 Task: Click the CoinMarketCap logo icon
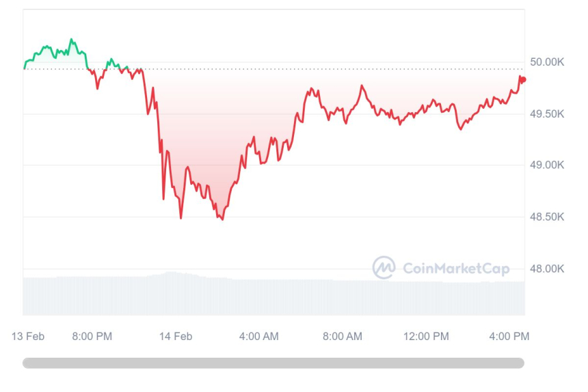click(x=384, y=268)
